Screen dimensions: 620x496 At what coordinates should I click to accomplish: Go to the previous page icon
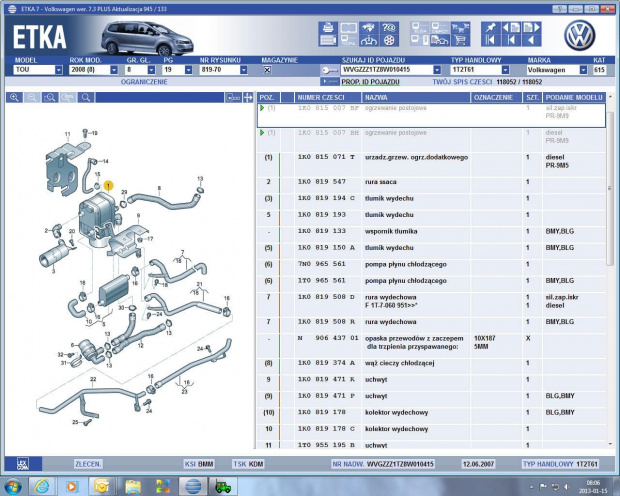pyautogui.click(x=511, y=27)
